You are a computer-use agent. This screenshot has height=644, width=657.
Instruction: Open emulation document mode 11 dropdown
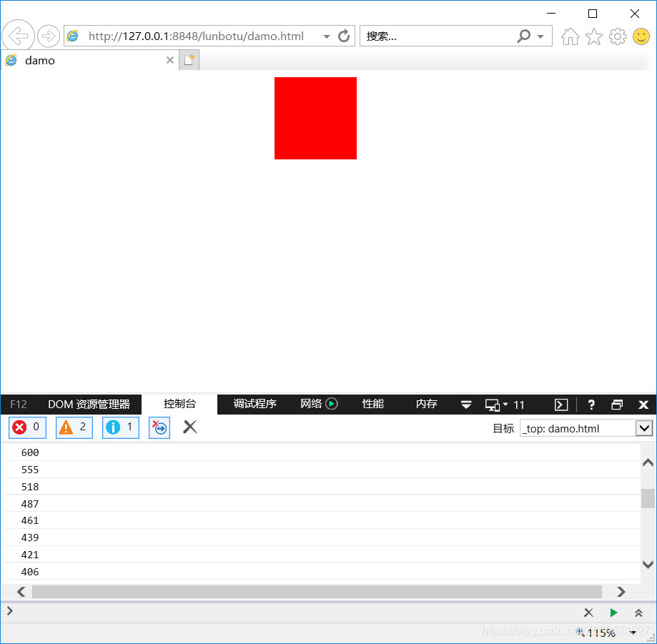(x=505, y=405)
